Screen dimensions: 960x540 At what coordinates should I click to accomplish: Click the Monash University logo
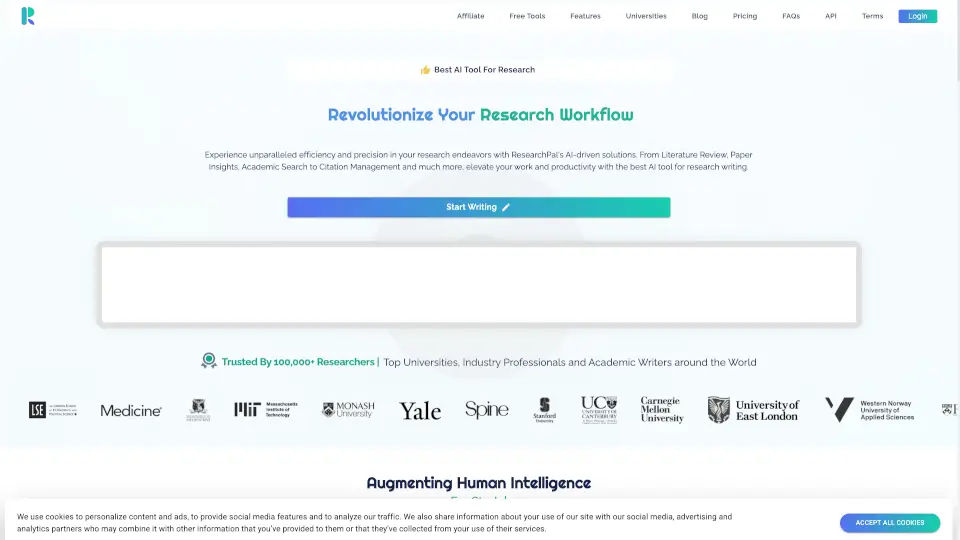pyautogui.click(x=348, y=410)
